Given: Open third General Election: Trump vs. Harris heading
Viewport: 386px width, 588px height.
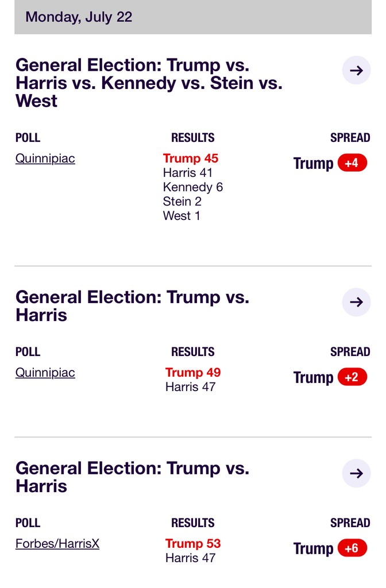Looking at the screenshot, I should 132,477.
